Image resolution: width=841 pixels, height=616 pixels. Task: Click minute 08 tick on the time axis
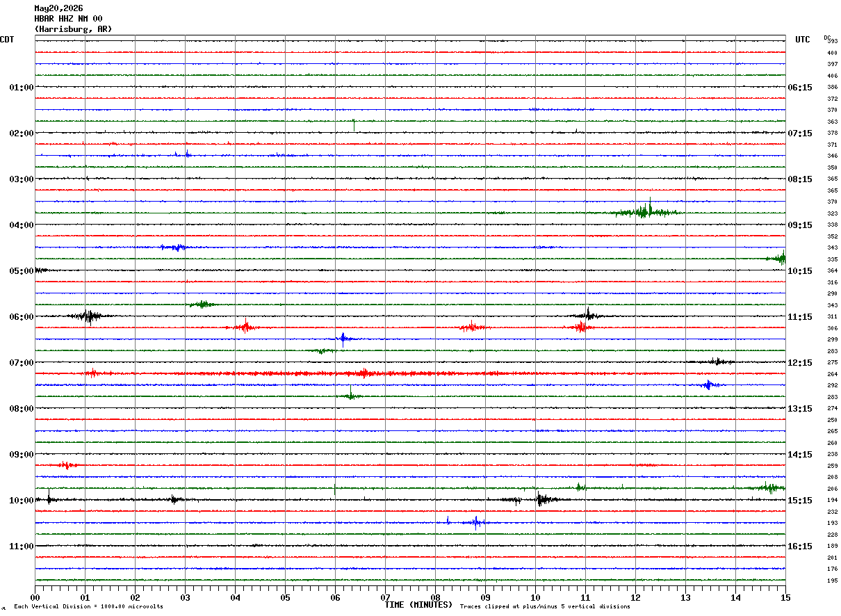coord(435,597)
